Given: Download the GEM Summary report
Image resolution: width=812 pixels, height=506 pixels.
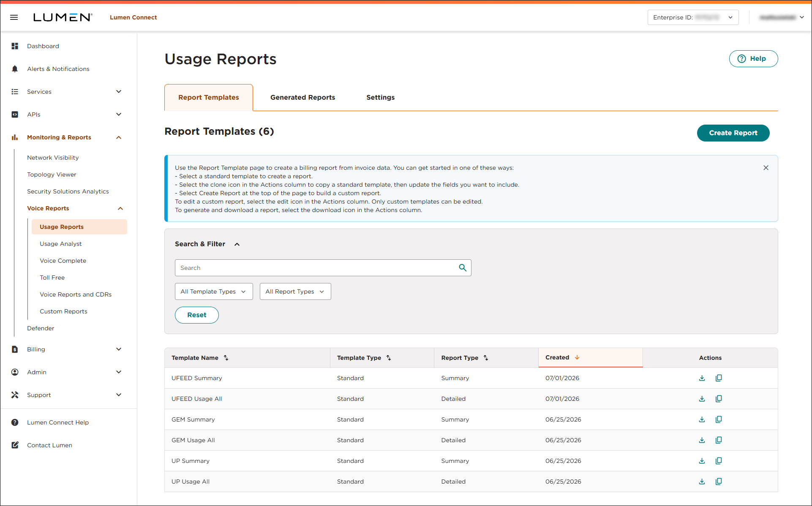Looking at the screenshot, I should (702, 419).
